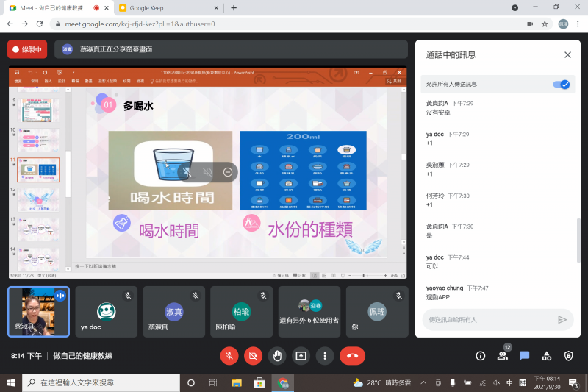Close the in-call messages panel
This screenshot has width=588, height=392.
point(567,55)
